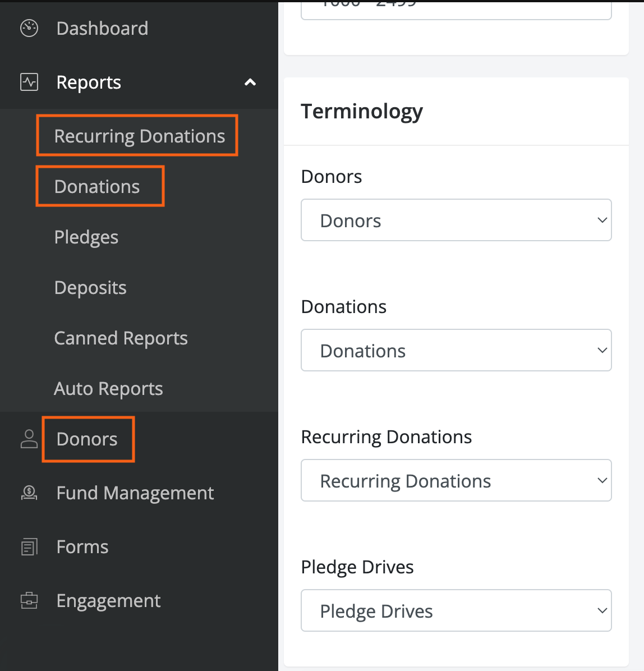Open Auto Reports from the sidebar

108,389
